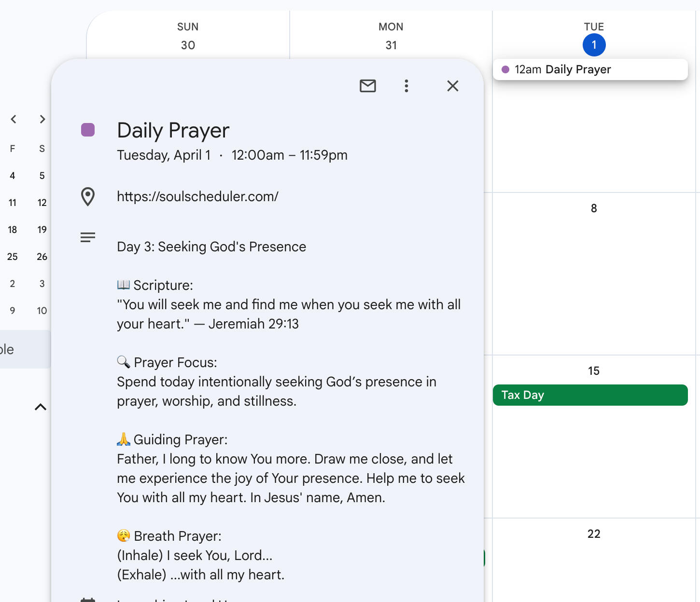Select Sunday 30 in calendar header
The image size is (700, 602).
click(x=188, y=45)
